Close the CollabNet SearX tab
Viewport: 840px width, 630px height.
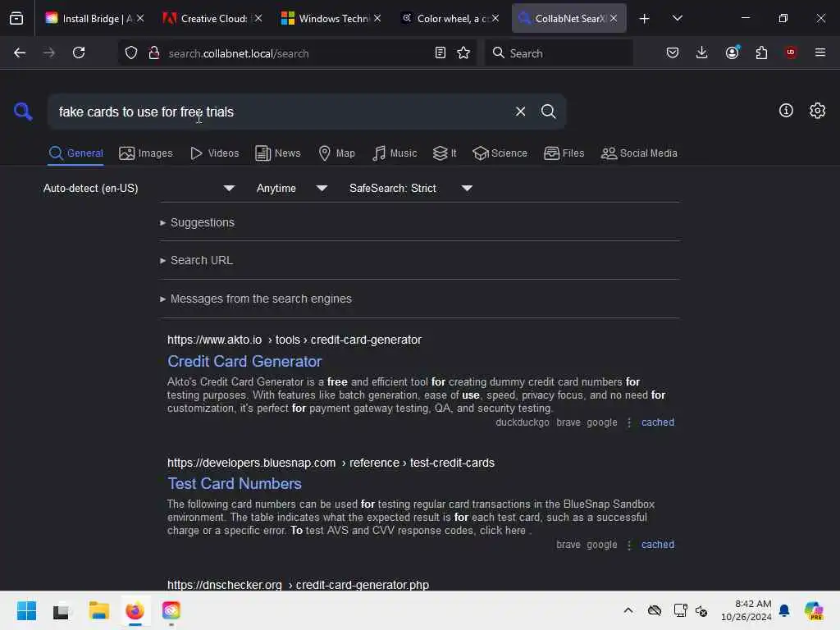point(614,18)
